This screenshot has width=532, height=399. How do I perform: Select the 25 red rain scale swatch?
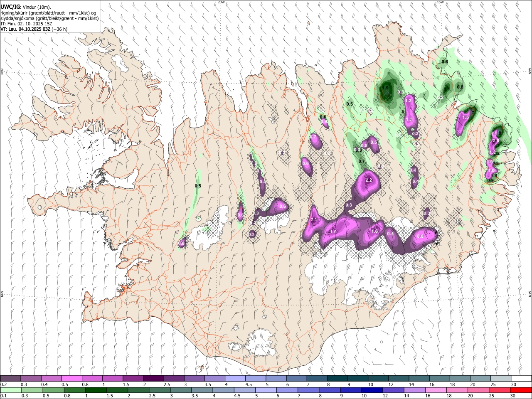click(499, 390)
